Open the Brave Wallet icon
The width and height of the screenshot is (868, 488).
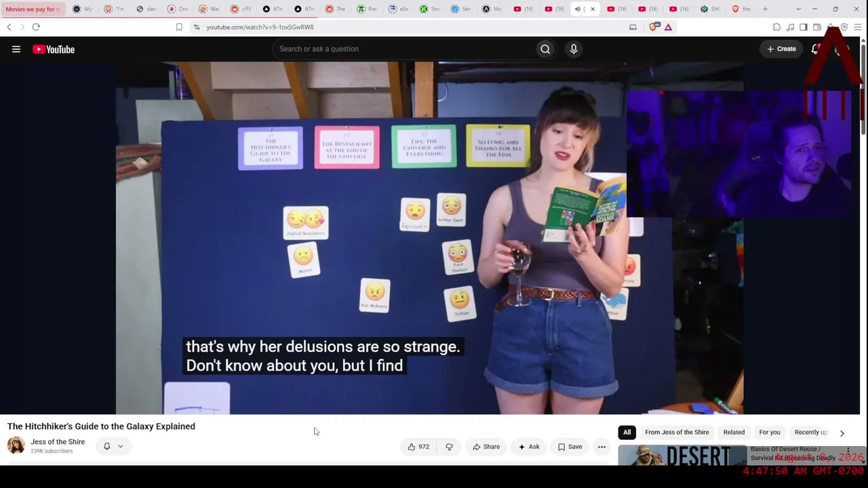(817, 27)
